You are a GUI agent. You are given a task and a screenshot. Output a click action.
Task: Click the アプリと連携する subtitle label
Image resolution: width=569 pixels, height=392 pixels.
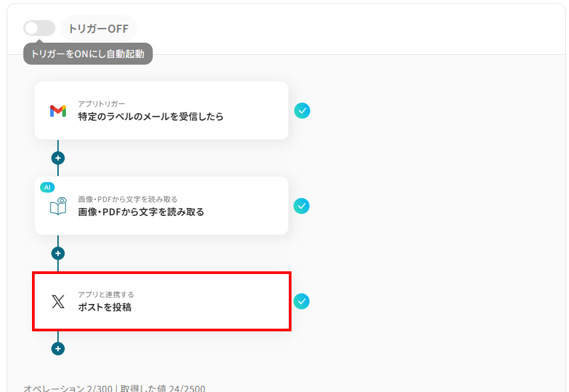pyautogui.click(x=106, y=295)
